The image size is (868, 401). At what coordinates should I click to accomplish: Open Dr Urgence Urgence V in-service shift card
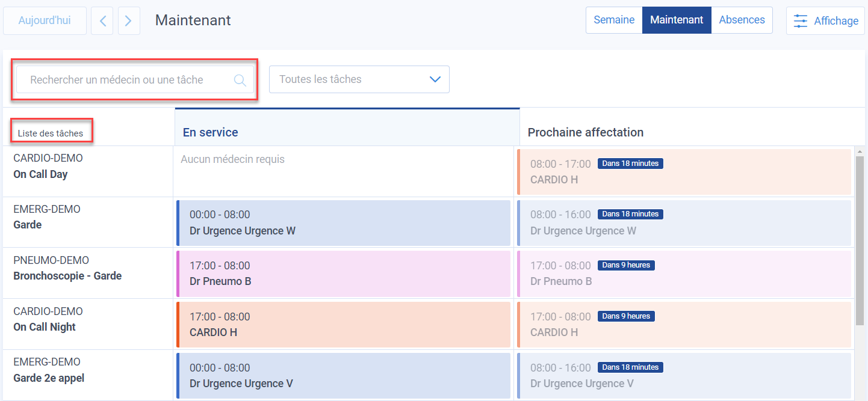pos(343,376)
